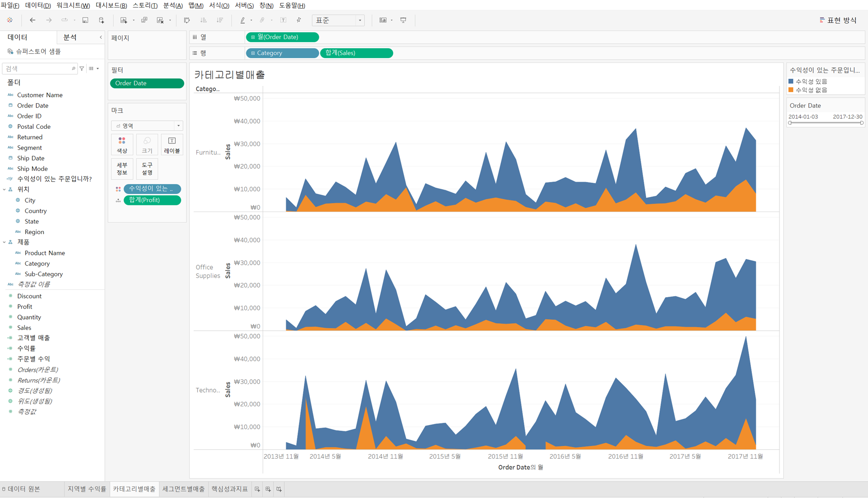This screenshot has width=868, height=498.
Task: Open the clear sheet dropdown arrow
Action: [x=170, y=20]
